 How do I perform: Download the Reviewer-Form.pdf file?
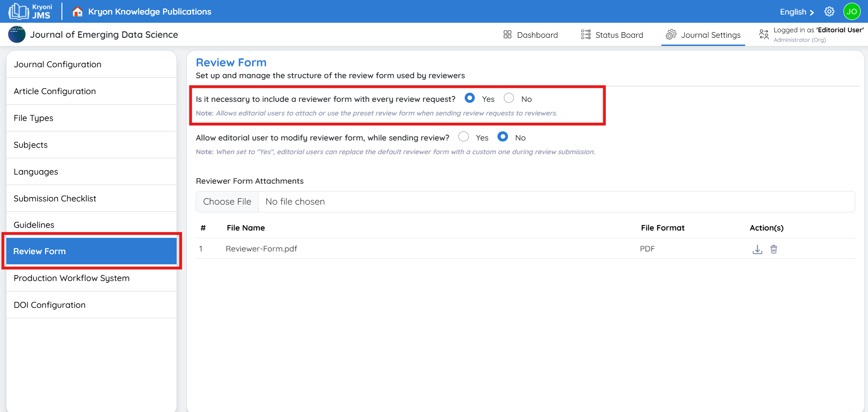pyautogui.click(x=757, y=249)
